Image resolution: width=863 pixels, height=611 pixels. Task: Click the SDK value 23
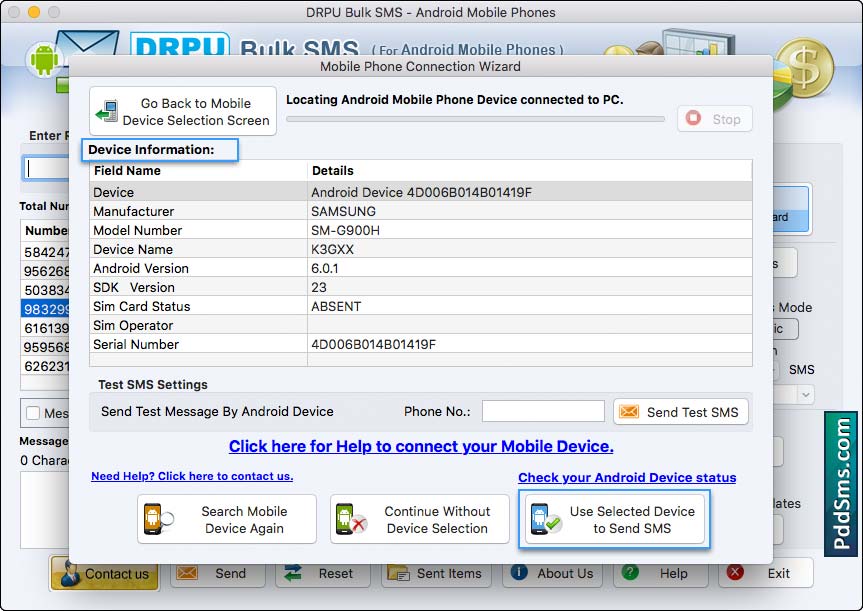click(x=319, y=287)
